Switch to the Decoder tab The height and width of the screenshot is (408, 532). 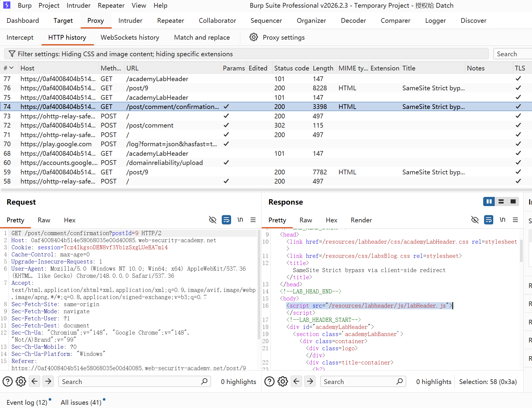click(353, 20)
